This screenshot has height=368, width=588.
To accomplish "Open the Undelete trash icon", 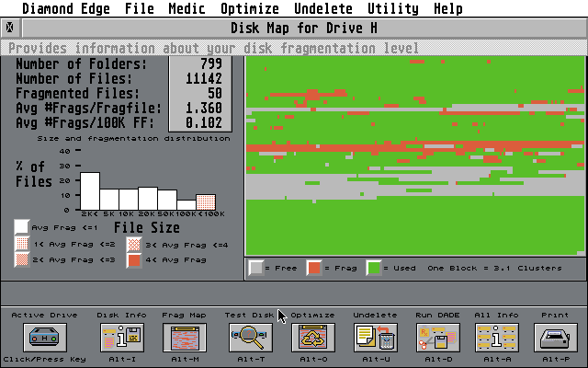I will tap(376, 338).
